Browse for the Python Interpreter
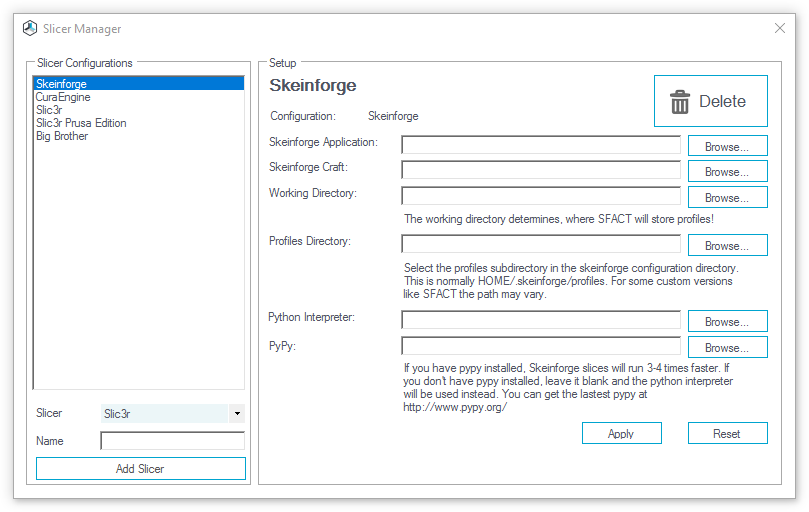The width and height of the screenshot is (809, 512). (727, 321)
